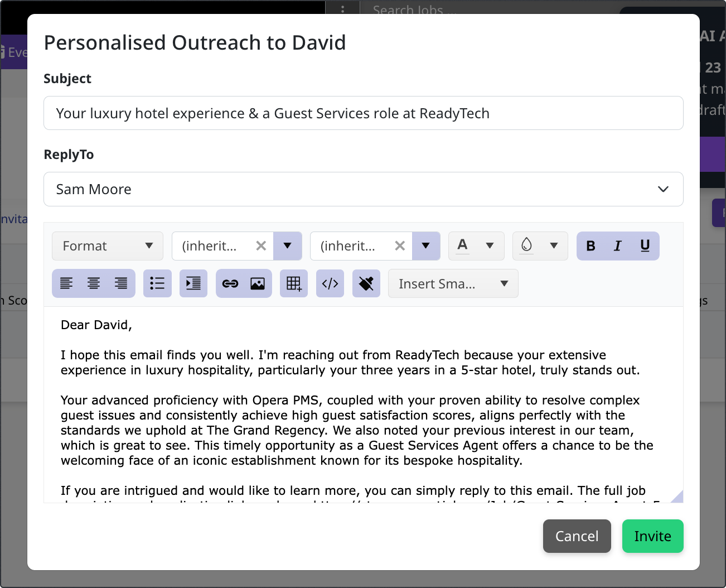Screen dimensions: 726x588
Task: Insert a bulleted list
Action: pyautogui.click(x=157, y=283)
